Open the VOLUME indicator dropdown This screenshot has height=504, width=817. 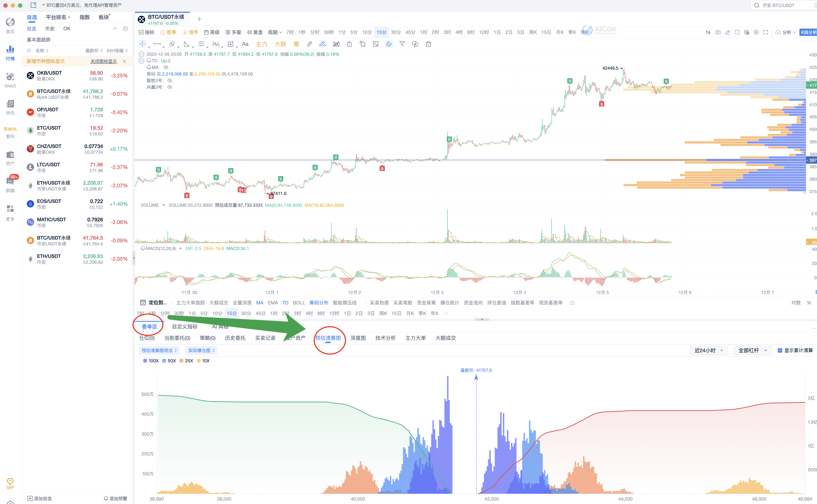[x=163, y=205]
